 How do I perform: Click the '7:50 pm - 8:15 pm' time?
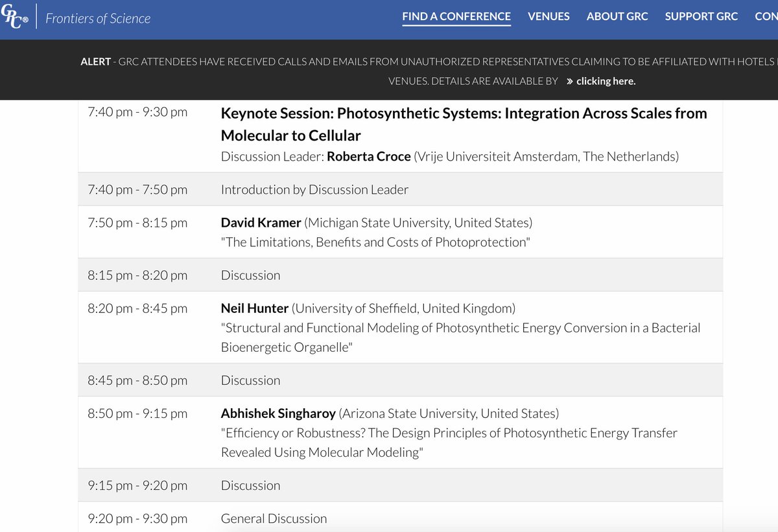click(x=137, y=222)
